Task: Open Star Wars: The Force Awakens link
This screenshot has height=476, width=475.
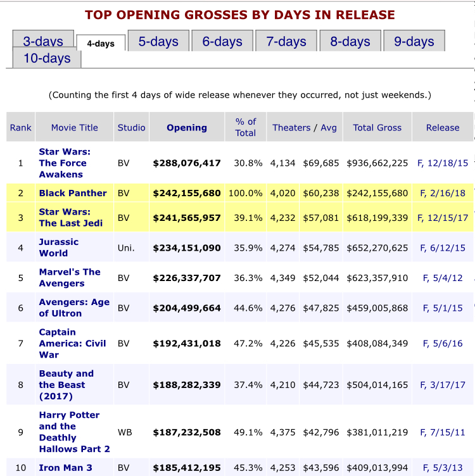Action: 65,163
